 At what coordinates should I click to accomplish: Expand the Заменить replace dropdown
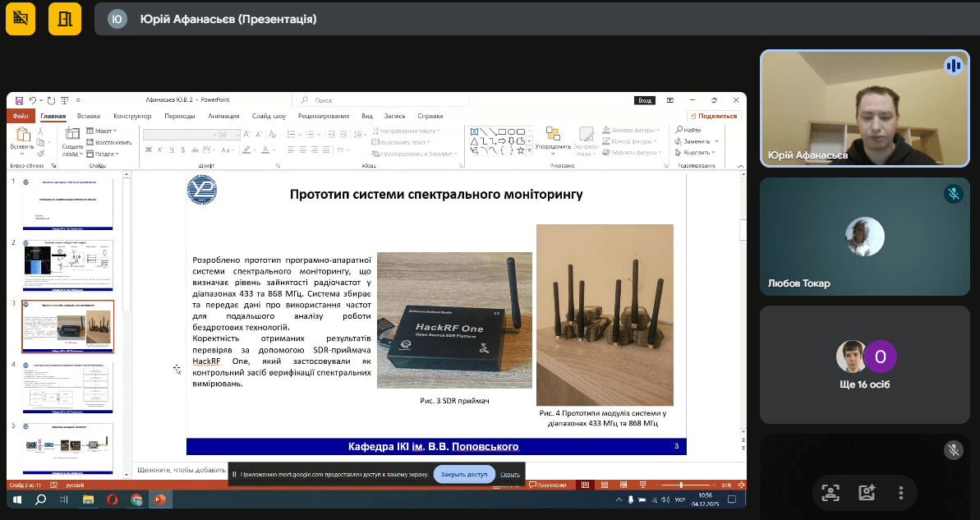(x=699, y=141)
